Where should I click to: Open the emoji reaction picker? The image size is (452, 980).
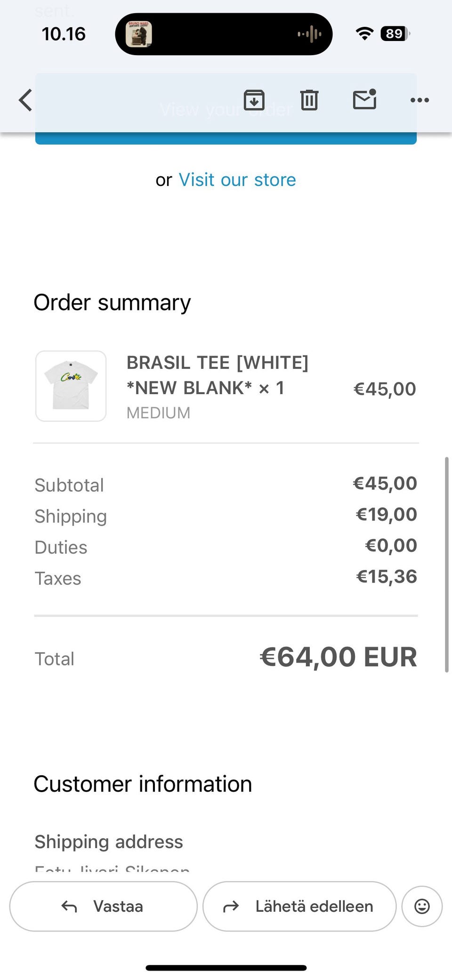(422, 906)
